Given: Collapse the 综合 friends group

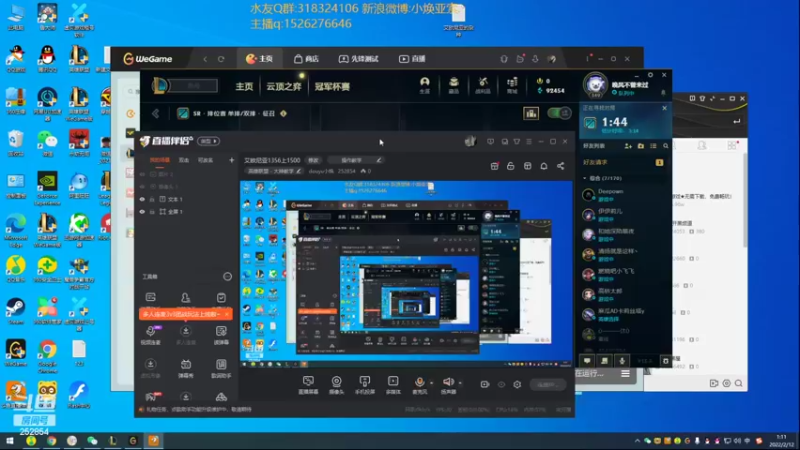Looking at the screenshot, I should [585, 178].
